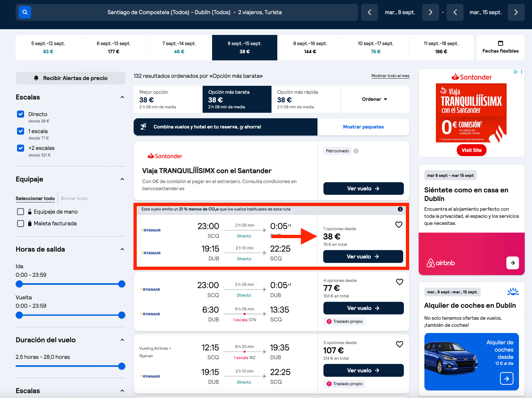This screenshot has height=398, width=532.
Task: Check Maleta facturada option
Action: 21,224
